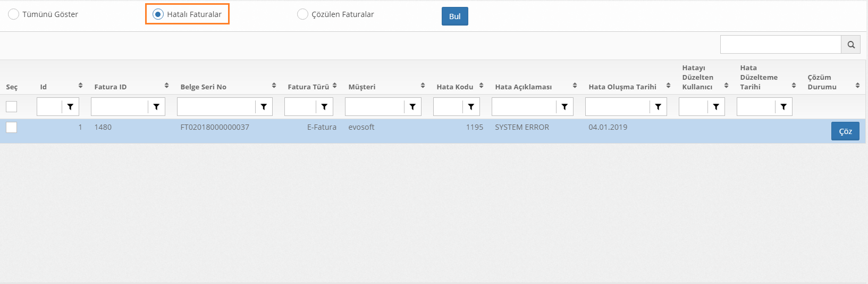Click the magnifier search icon

click(x=850, y=45)
